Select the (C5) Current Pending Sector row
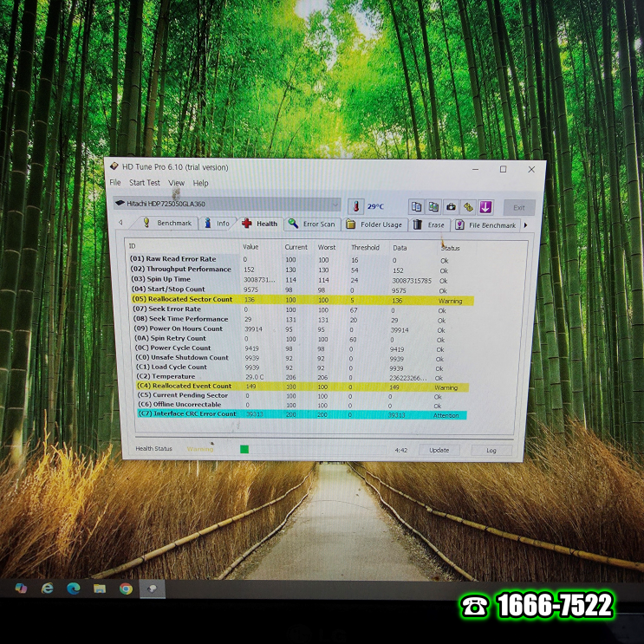Image resolution: width=644 pixels, height=644 pixels. [302, 396]
